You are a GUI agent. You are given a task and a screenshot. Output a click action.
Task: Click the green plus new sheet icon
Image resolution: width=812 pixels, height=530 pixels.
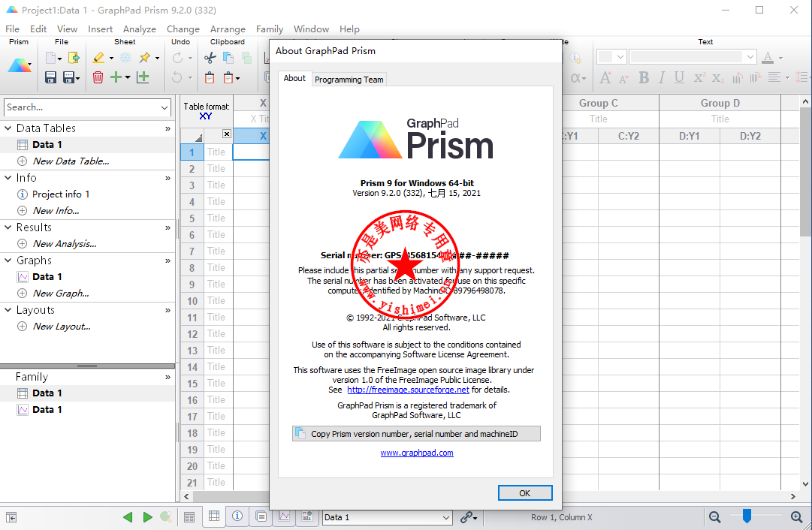click(116, 77)
